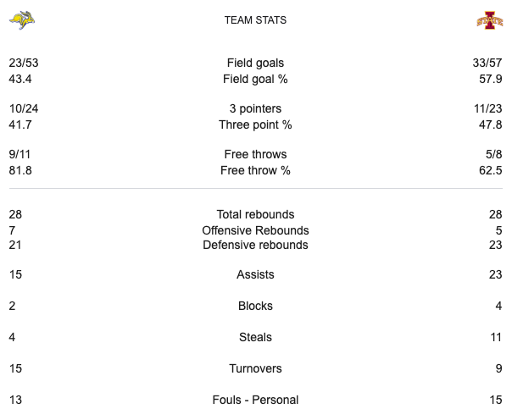512x420 pixels.
Task: Click the Field goal % label
Action: (x=255, y=79)
